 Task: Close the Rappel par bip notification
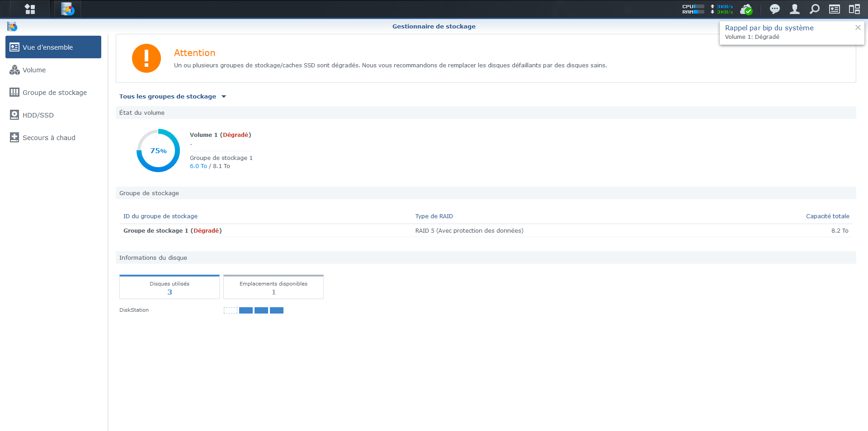pyautogui.click(x=858, y=28)
